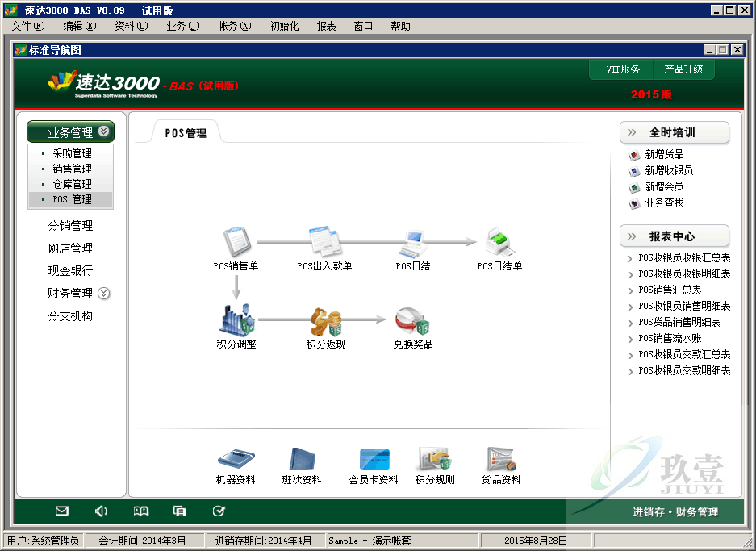Screen dimensions: 756x551
Task: Open the 货品资料 icon
Action: tap(501, 458)
